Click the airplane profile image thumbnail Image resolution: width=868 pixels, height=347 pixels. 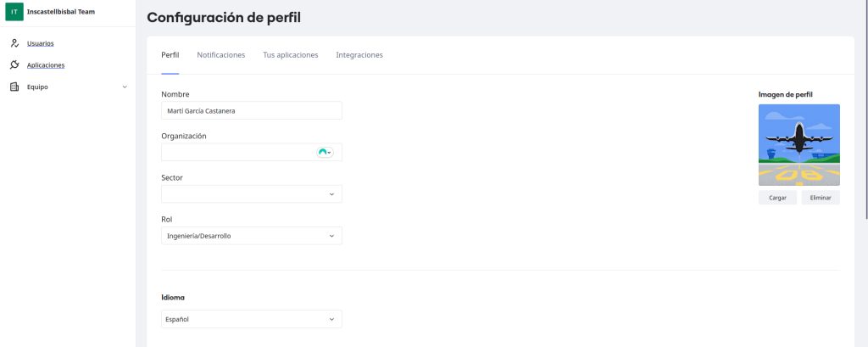coord(798,144)
